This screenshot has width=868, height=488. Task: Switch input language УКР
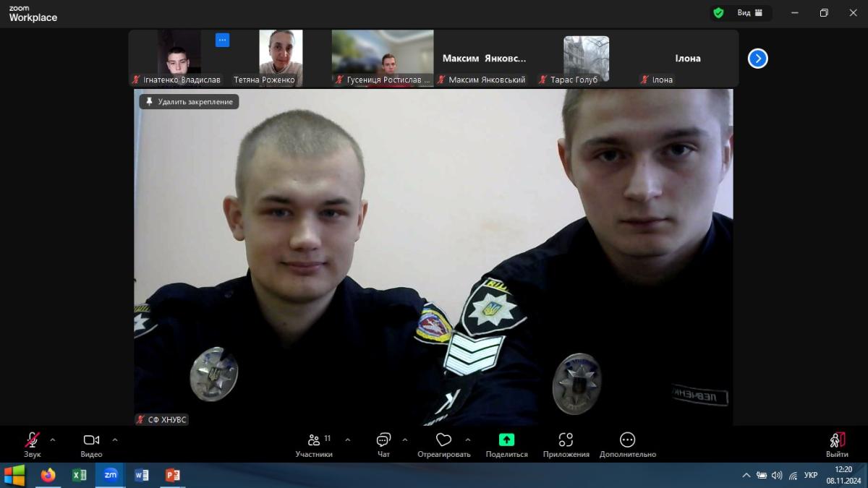pyautogui.click(x=811, y=475)
